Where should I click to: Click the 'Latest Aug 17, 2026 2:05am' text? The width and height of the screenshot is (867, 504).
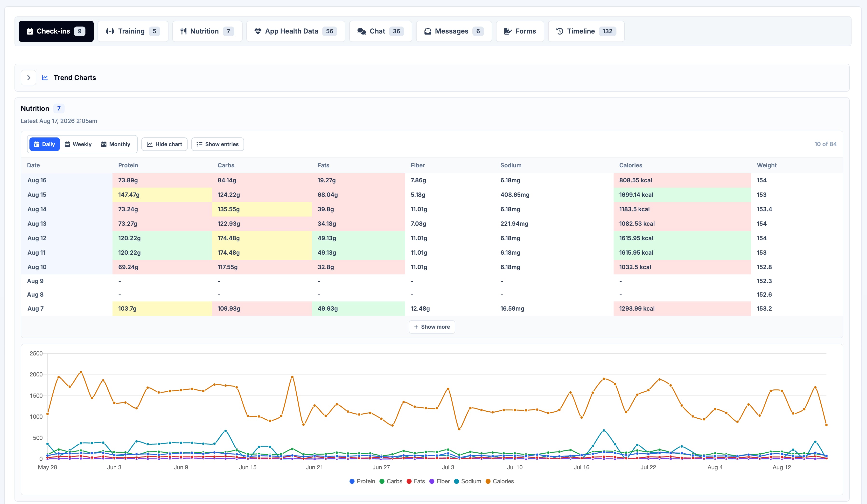pyautogui.click(x=59, y=121)
